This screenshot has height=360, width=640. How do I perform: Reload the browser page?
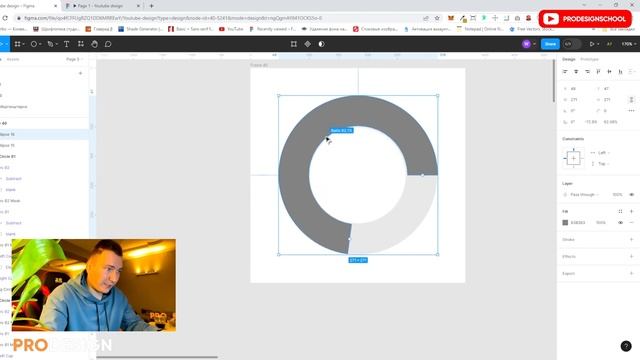click(5, 18)
